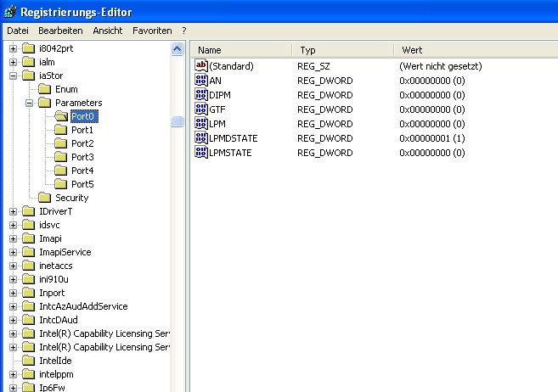Expand the ini910u key
The width and height of the screenshot is (558, 392).
click(14, 279)
